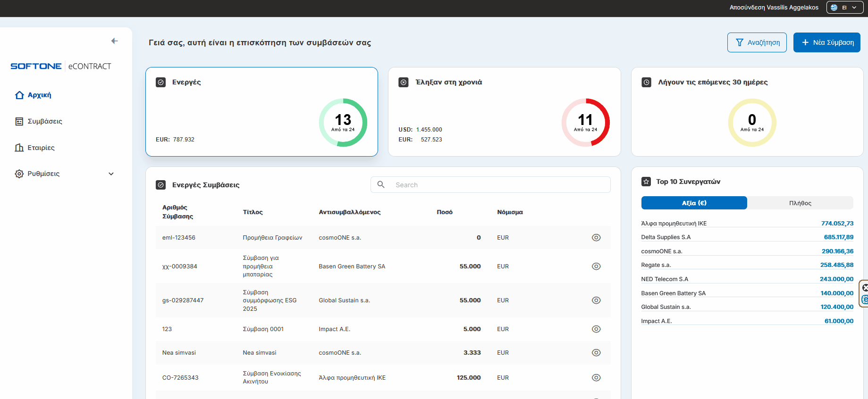View contract eml-123456 using the eye icon
868x399 pixels.
tap(596, 238)
